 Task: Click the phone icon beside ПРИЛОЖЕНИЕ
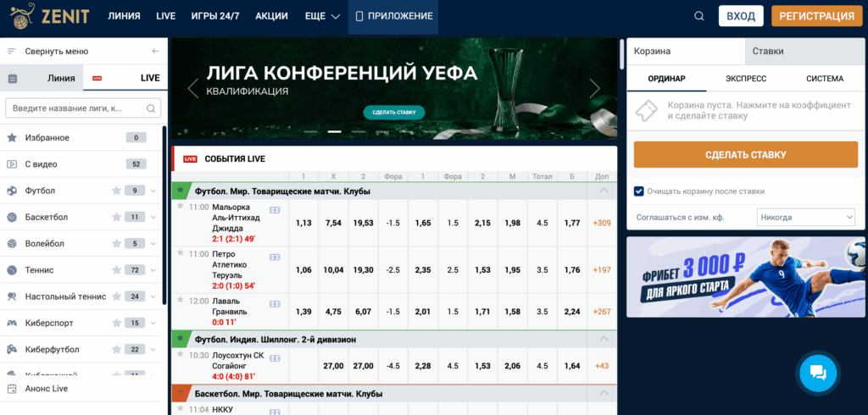[359, 16]
